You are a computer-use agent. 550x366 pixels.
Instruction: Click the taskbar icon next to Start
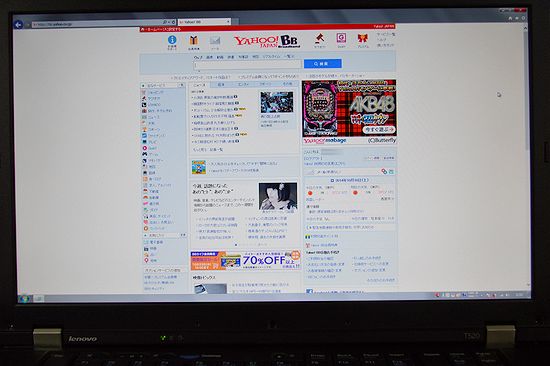click(38, 299)
